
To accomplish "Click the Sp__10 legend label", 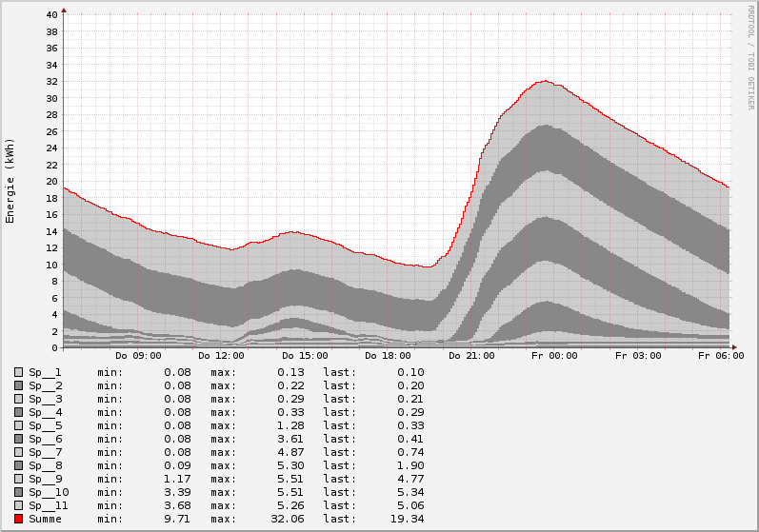I will point(48,492).
